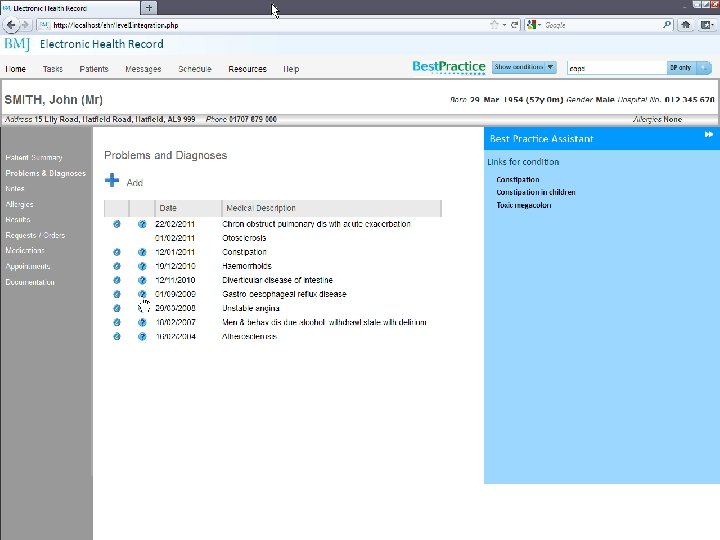The image size is (720, 540).
Task: Open question-mark icon for Diverticular disease of intestine
Action: [142, 280]
